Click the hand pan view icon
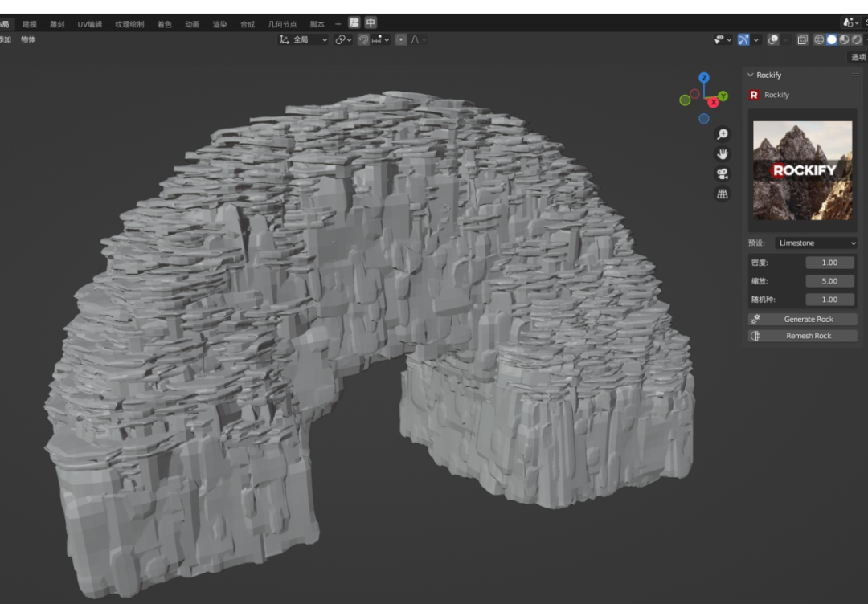The height and width of the screenshot is (604, 868). [x=722, y=154]
